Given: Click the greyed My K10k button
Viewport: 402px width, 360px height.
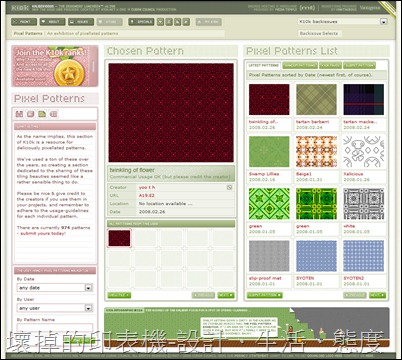Looking at the screenshot, I should (x=209, y=22).
